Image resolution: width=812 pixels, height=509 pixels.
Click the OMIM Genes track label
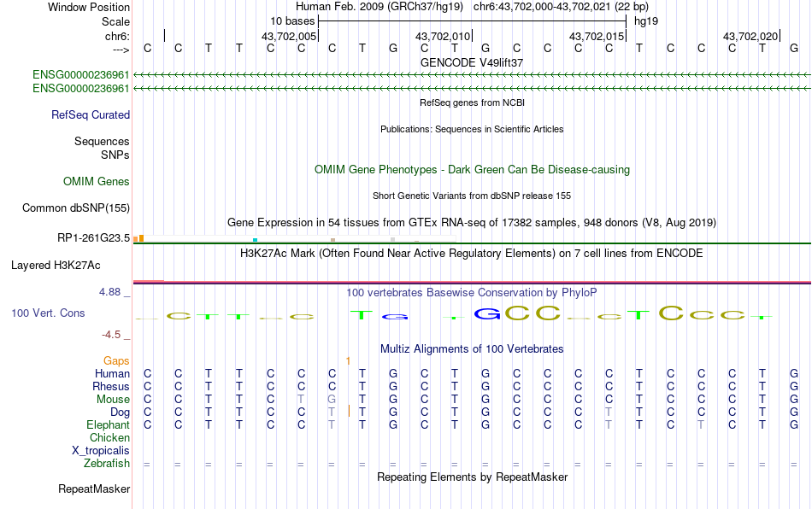pyautogui.click(x=97, y=182)
